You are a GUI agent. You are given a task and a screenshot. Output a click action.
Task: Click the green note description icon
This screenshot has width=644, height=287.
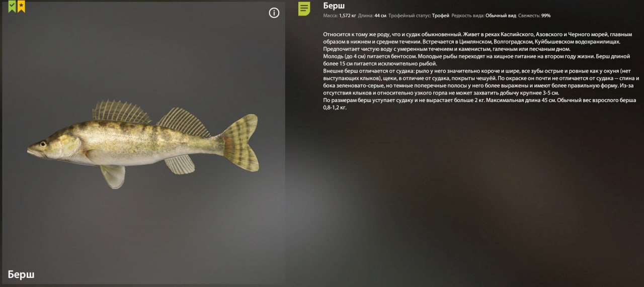click(x=304, y=9)
